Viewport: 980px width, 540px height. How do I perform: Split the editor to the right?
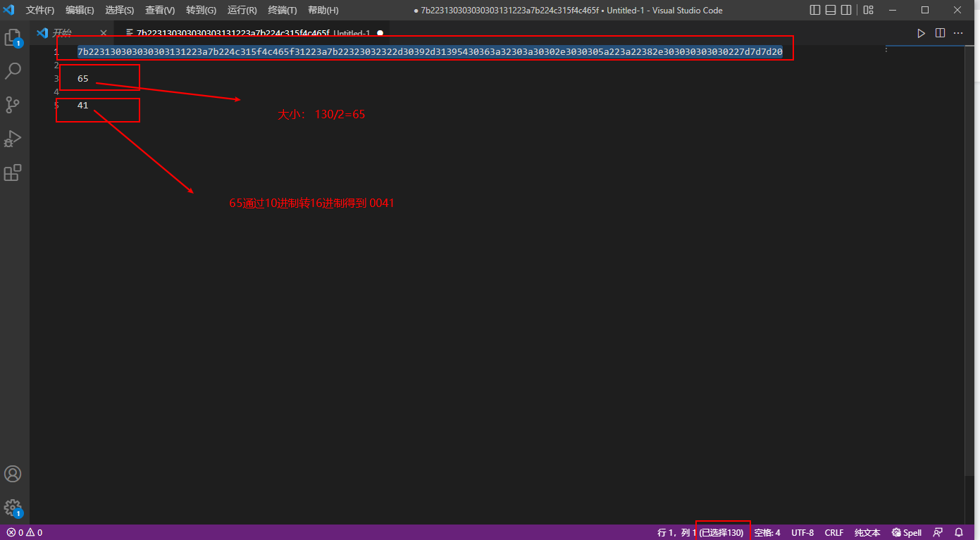pos(940,33)
